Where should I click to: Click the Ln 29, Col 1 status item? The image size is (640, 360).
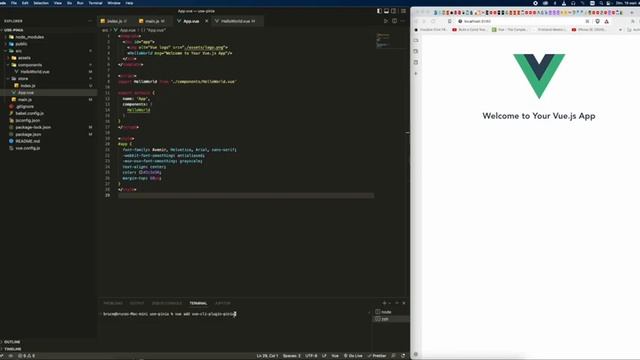click(x=267, y=356)
